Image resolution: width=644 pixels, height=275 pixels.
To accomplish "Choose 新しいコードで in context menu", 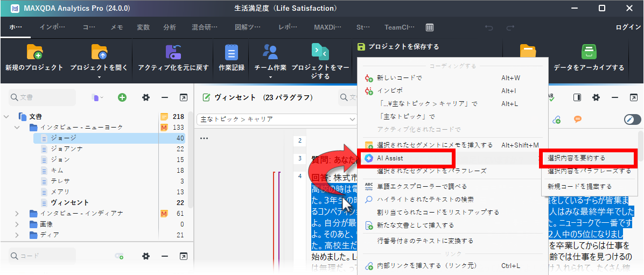I will coord(453,77).
